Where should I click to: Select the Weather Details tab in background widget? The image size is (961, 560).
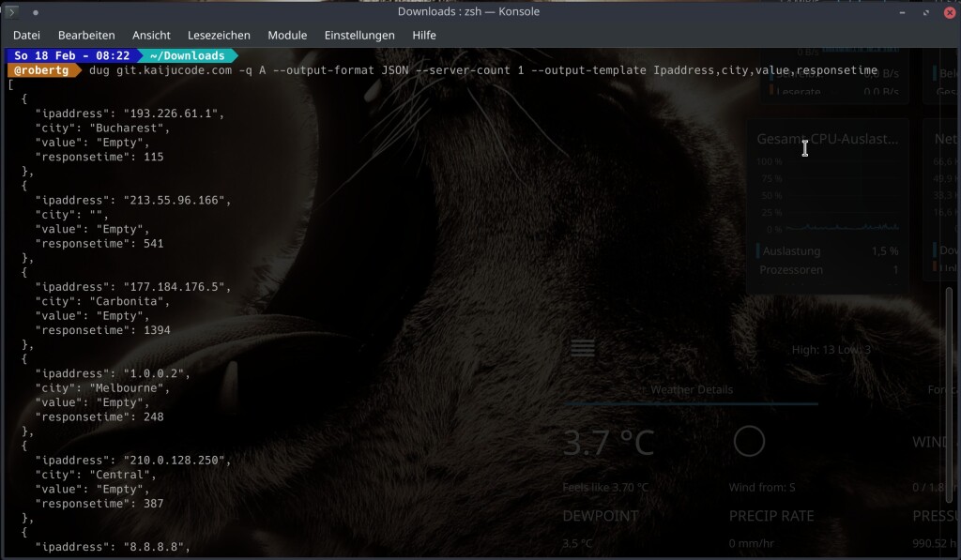pos(692,389)
